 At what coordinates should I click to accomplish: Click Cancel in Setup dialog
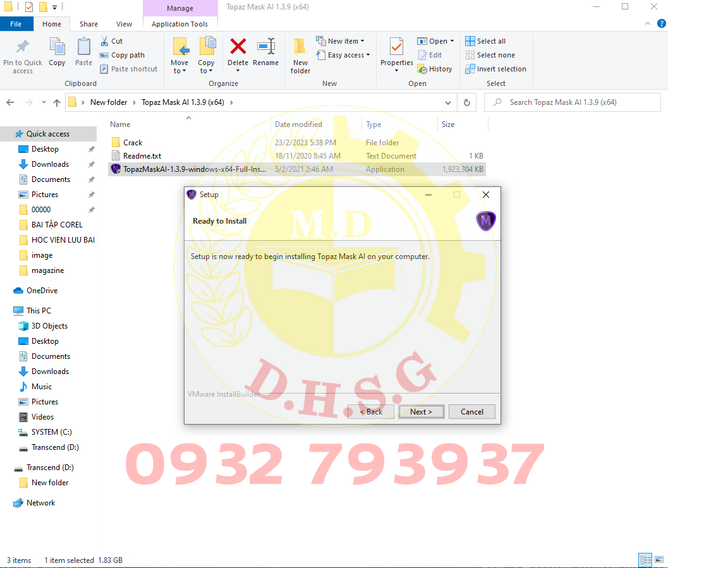pyautogui.click(x=471, y=411)
